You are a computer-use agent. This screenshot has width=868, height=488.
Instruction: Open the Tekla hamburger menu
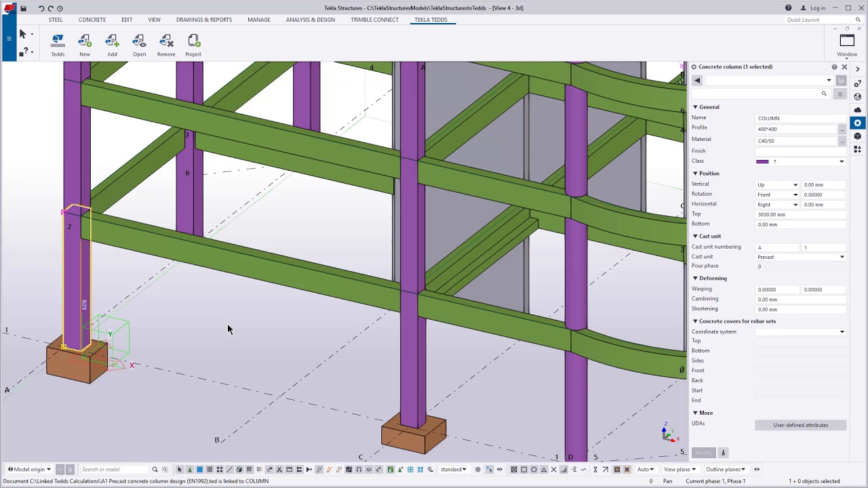[x=9, y=38]
